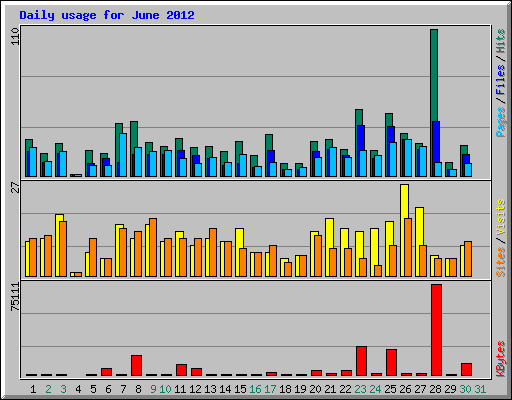Click day label '14' on x-axis
This screenshot has height=400, width=512.
[225, 389]
